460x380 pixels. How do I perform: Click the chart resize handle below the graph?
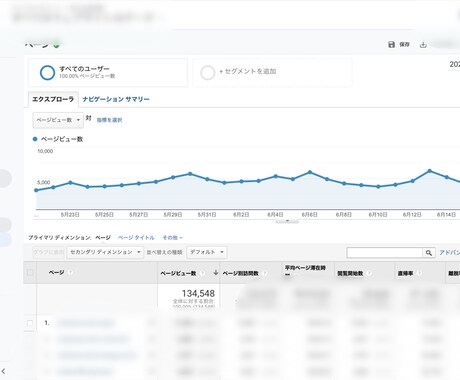pyautogui.click(x=287, y=221)
